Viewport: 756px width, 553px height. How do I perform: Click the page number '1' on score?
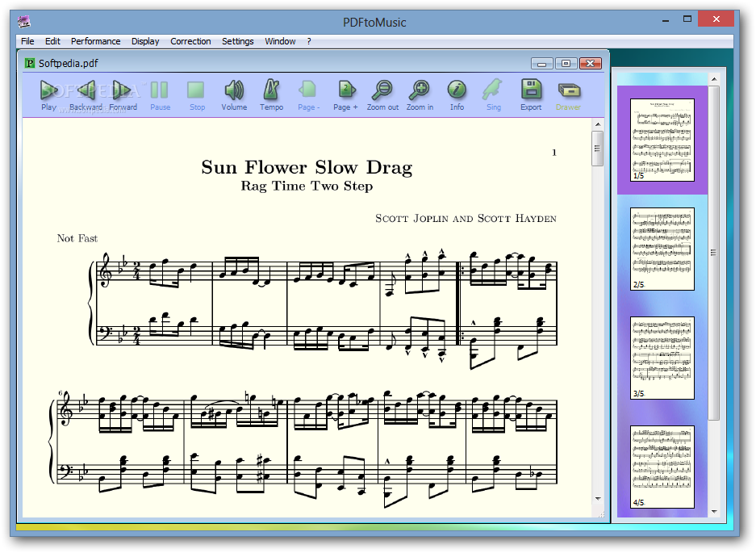pyautogui.click(x=554, y=153)
